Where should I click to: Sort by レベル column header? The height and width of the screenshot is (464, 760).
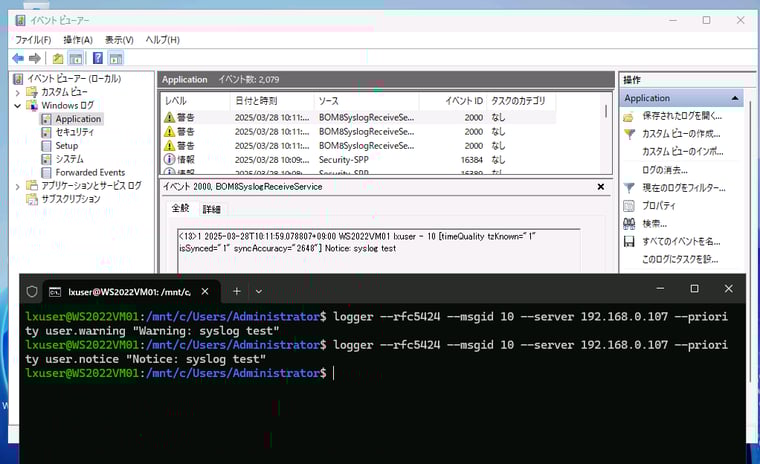pos(195,101)
